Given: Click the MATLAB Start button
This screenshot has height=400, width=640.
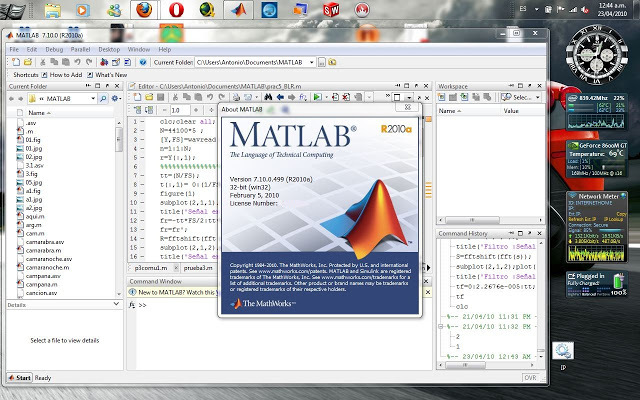Looking at the screenshot, I should [x=19, y=378].
